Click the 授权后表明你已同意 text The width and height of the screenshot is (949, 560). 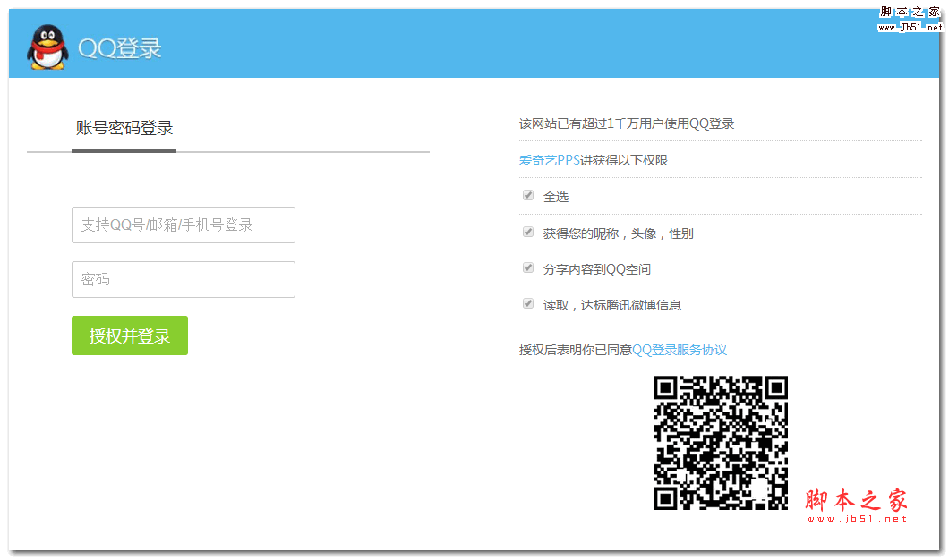[x=576, y=350]
